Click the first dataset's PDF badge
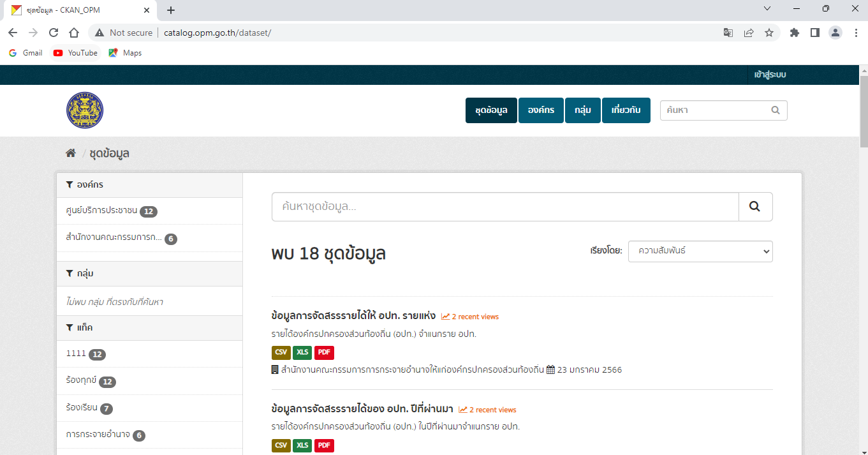868x455 pixels. [324, 353]
